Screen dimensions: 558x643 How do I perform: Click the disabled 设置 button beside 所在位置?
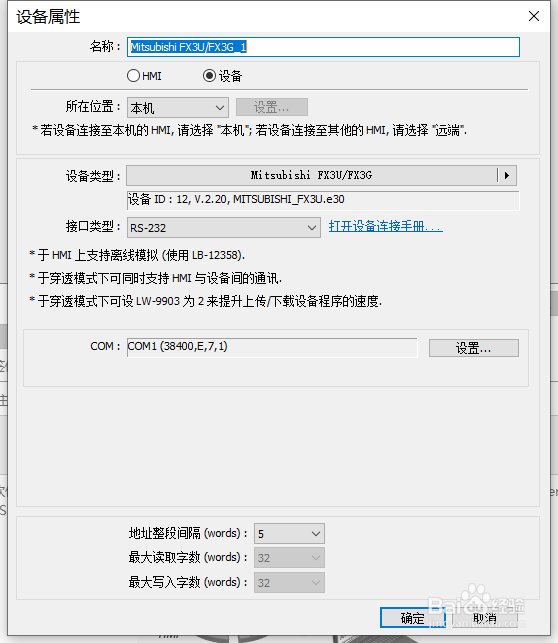(x=271, y=107)
